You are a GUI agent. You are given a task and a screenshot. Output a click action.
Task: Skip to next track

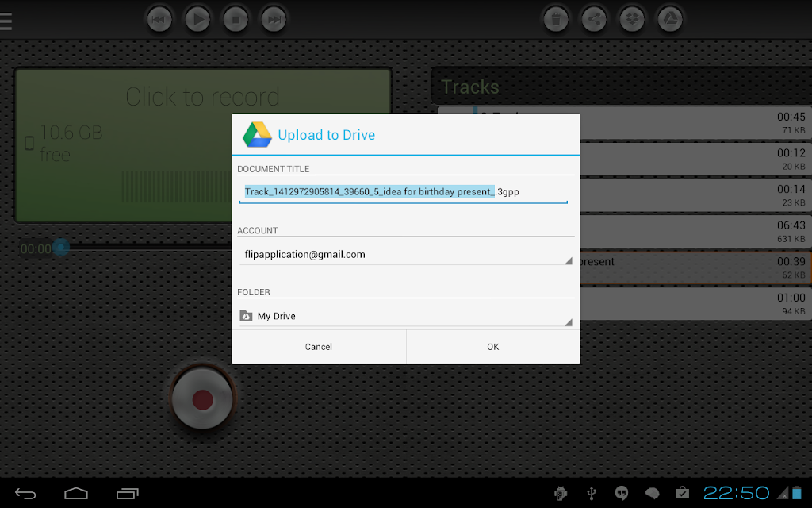tap(274, 20)
